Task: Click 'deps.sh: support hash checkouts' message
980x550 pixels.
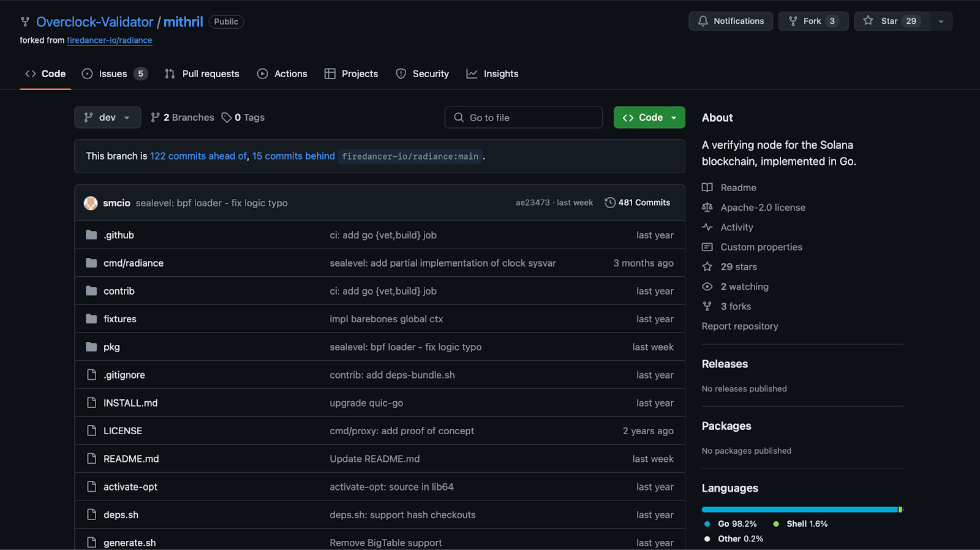Action: [402, 514]
